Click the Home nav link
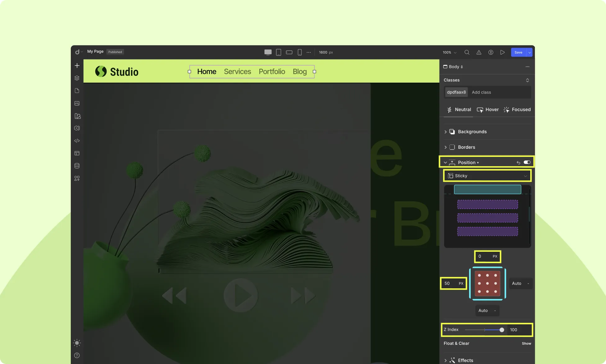The image size is (606, 364). click(207, 72)
